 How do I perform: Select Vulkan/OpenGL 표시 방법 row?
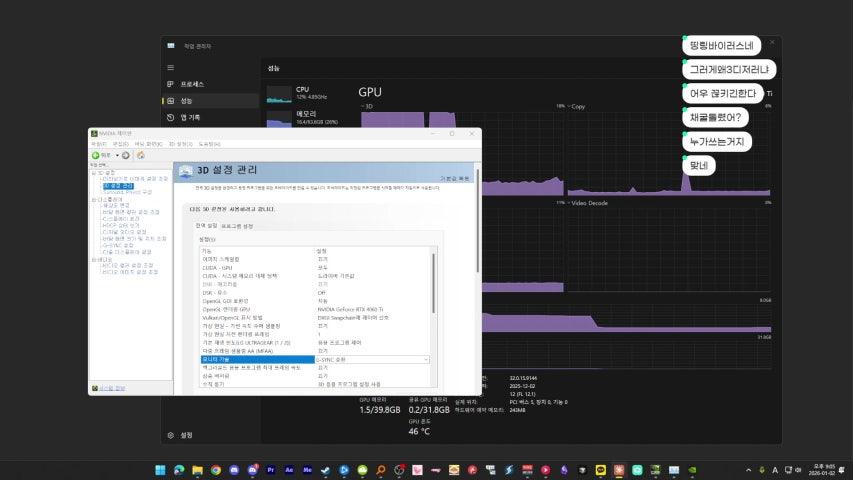(x=316, y=318)
